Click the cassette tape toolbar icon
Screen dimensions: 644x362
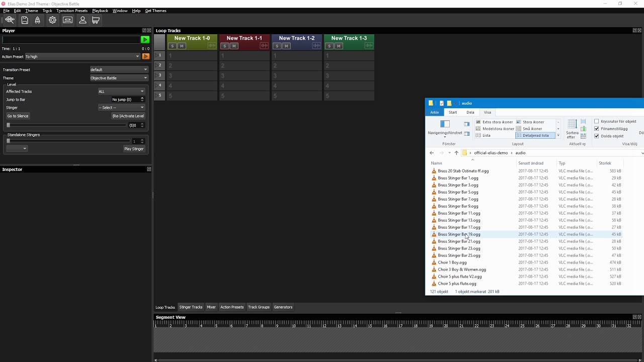pos(68,20)
